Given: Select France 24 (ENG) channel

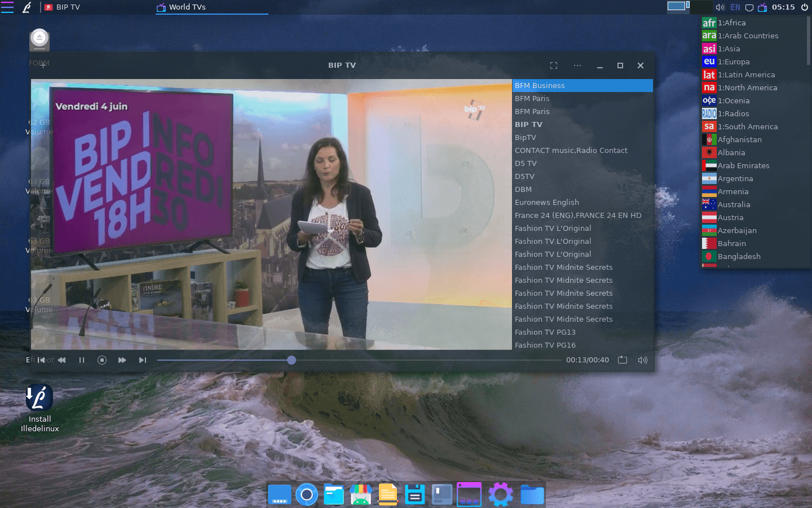Looking at the screenshot, I should (x=582, y=216).
